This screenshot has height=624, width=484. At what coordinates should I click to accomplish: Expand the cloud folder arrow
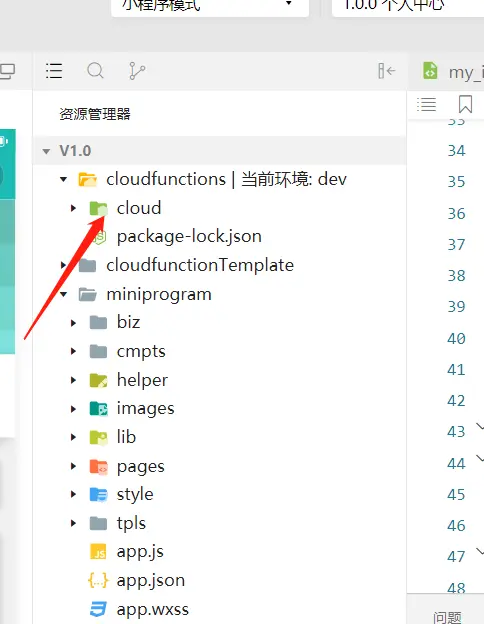[73, 208]
